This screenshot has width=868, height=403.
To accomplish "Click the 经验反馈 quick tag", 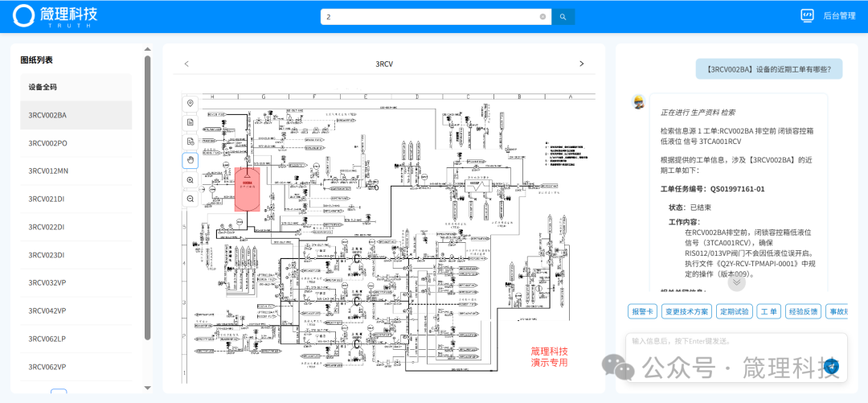I will pos(802,311).
